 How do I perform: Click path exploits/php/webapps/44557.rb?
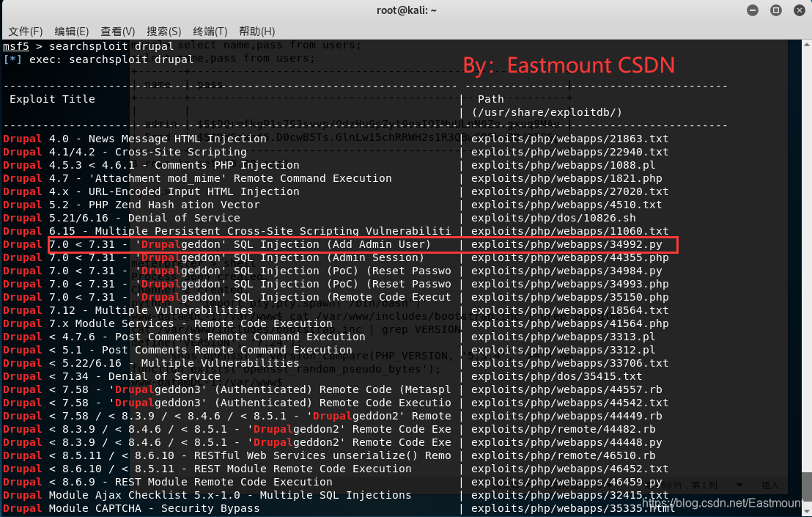click(566, 389)
